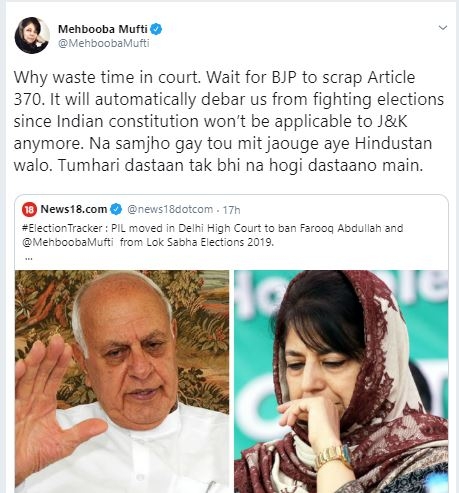This screenshot has width=459, height=493.
Task: Open Mehbooba Mufti's profile avatar
Action: pyautogui.click(x=32, y=35)
